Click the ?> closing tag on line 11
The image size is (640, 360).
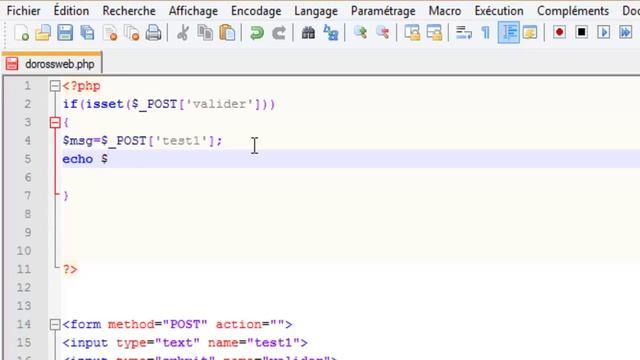pyautogui.click(x=70, y=269)
